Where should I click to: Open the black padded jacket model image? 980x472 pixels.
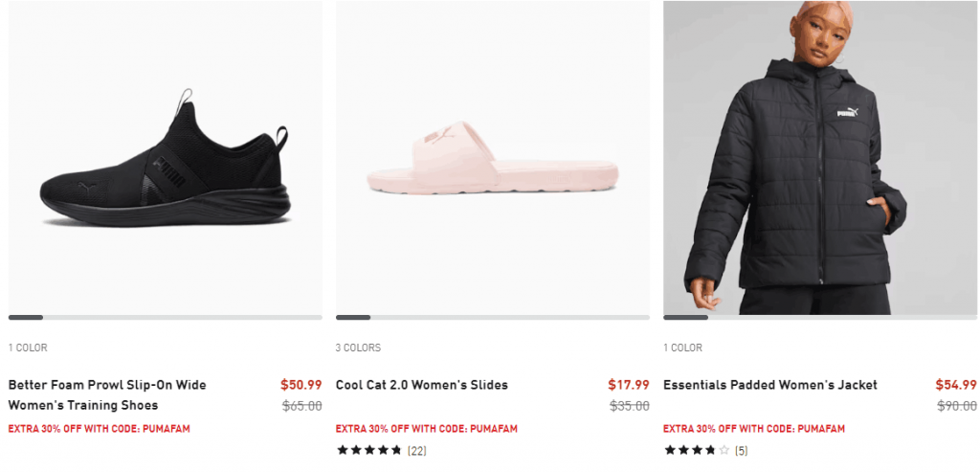tap(819, 158)
